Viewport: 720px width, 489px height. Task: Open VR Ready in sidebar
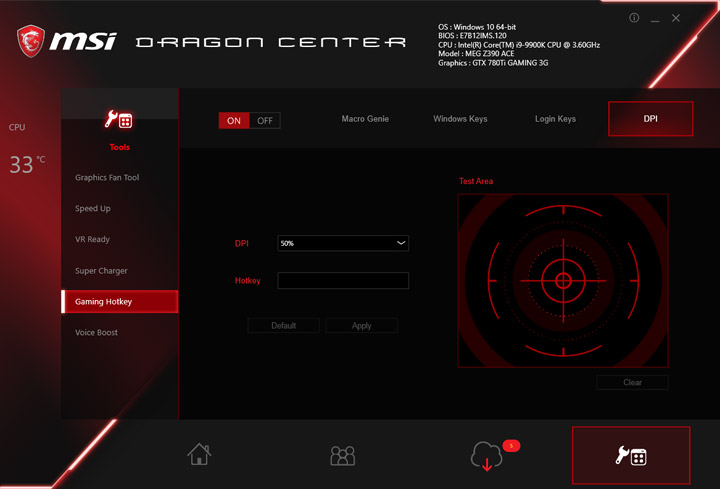92,239
